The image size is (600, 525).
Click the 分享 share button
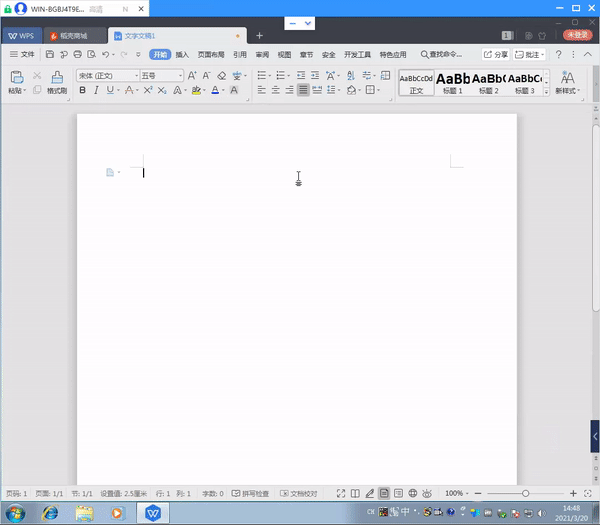[496, 54]
